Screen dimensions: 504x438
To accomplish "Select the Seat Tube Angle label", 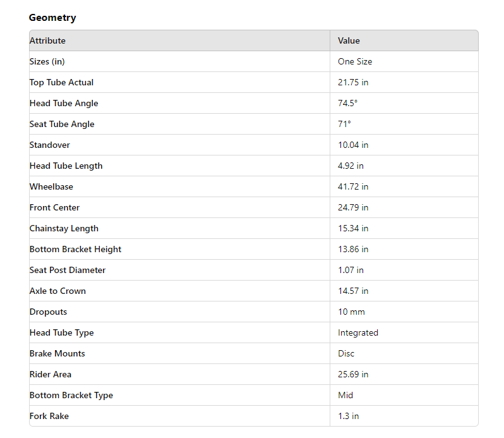I will [x=62, y=124].
